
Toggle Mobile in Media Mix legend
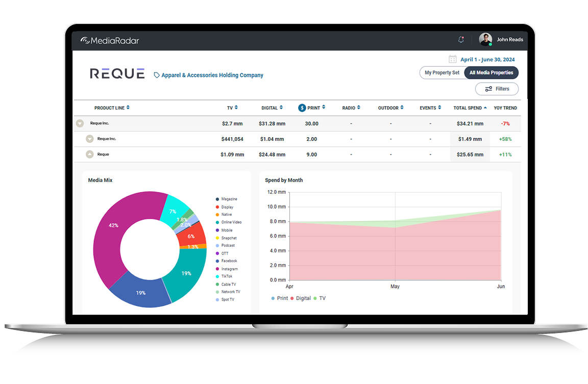click(x=224, y=230)
